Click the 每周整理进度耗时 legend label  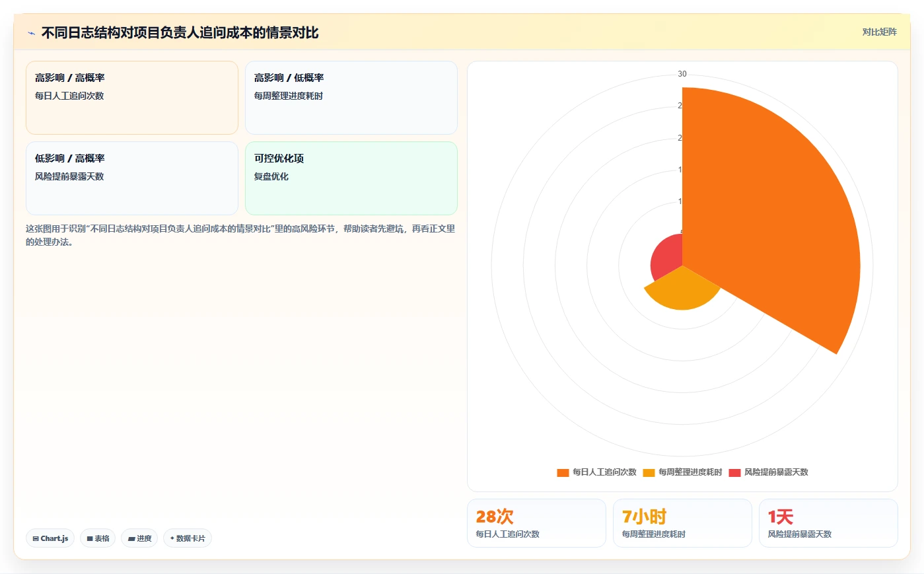coord(690,472)
